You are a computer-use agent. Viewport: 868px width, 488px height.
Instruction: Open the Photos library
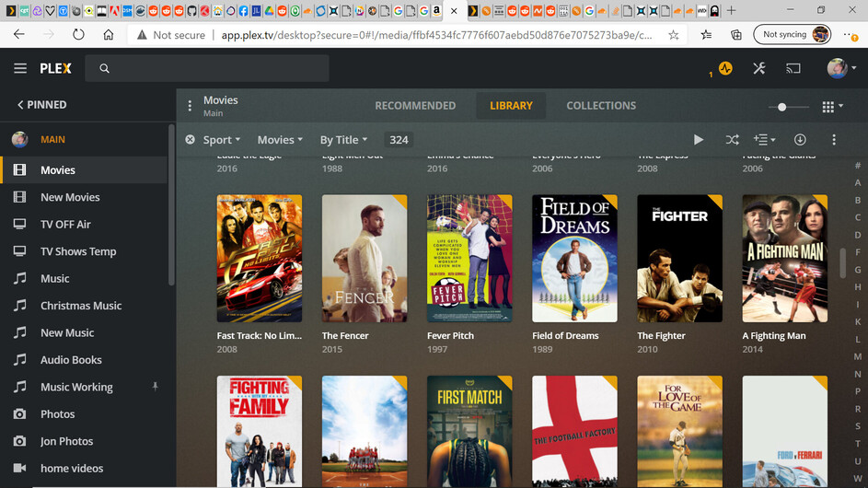[x=83, y=414]
